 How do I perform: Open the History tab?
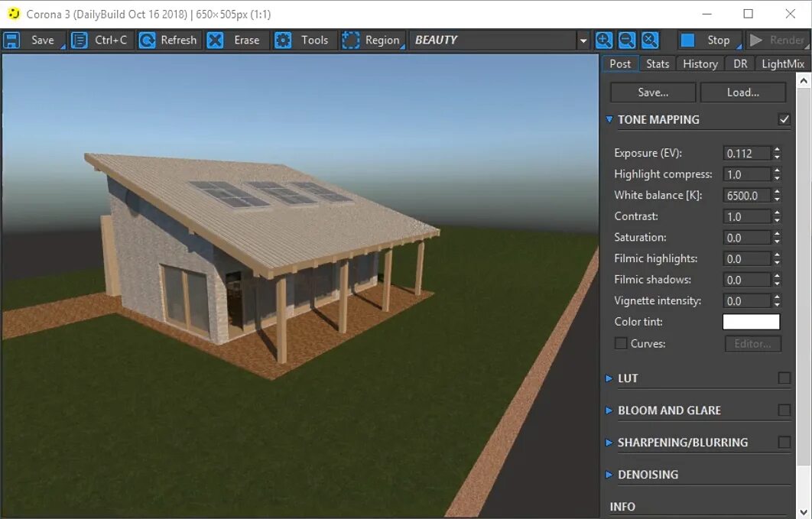700,63
